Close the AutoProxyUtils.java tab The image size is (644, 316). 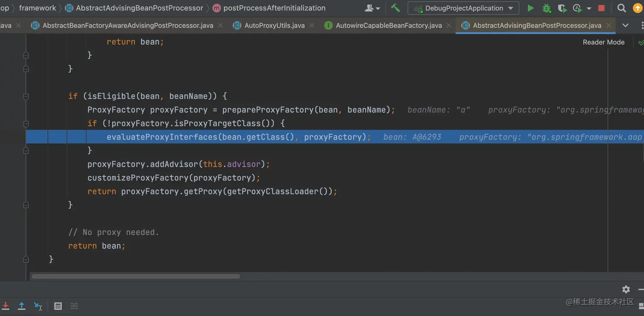click(312, 26)
